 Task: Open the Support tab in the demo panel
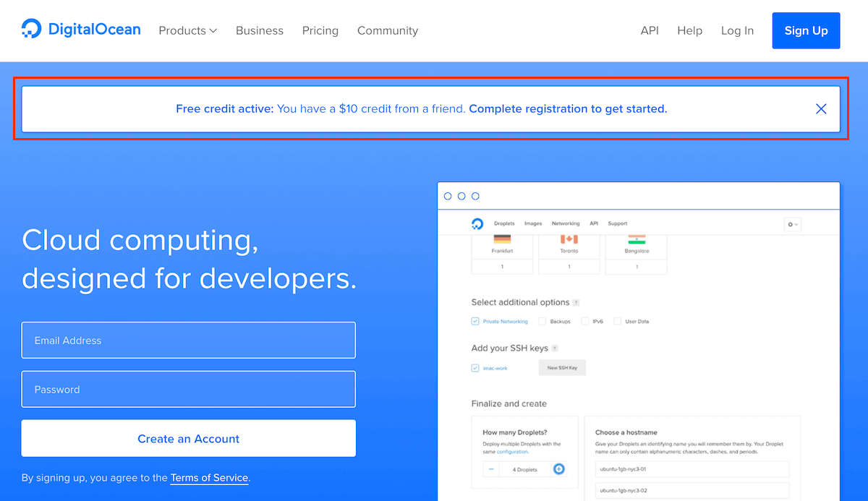pyautogui.click(x=618, y=224)
